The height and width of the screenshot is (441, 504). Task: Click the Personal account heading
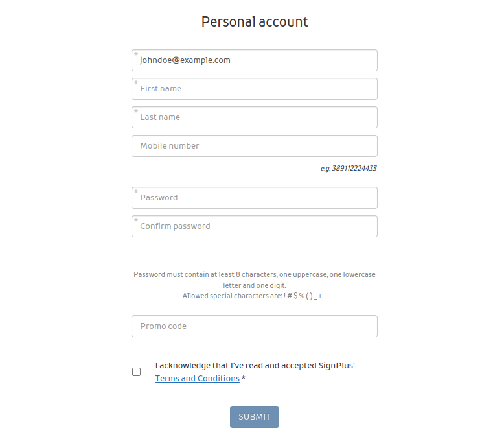point(254,21)
